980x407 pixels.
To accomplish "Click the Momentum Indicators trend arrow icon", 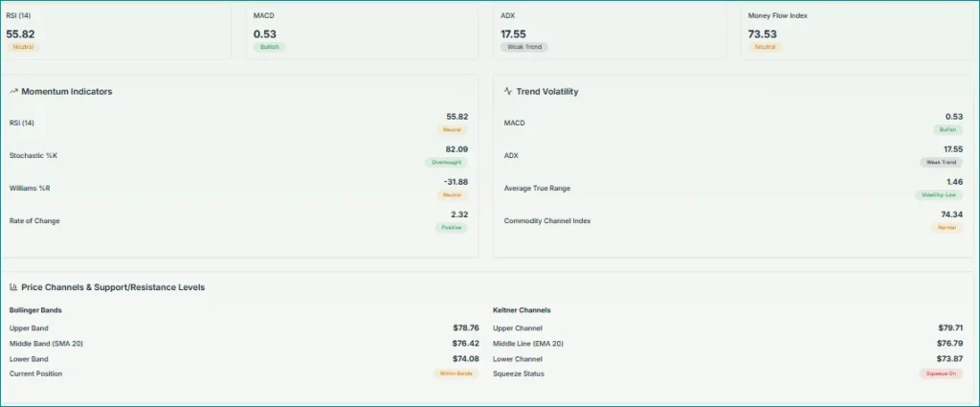I will 14,92.
